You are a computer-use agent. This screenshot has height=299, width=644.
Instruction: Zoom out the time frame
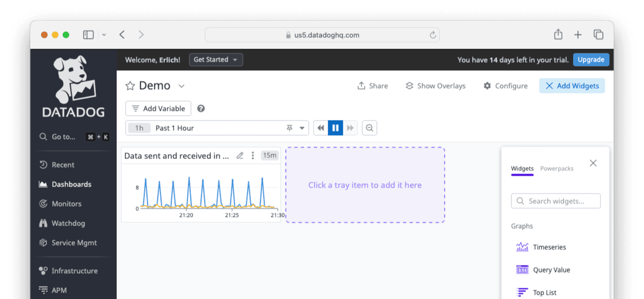(369, 128)
